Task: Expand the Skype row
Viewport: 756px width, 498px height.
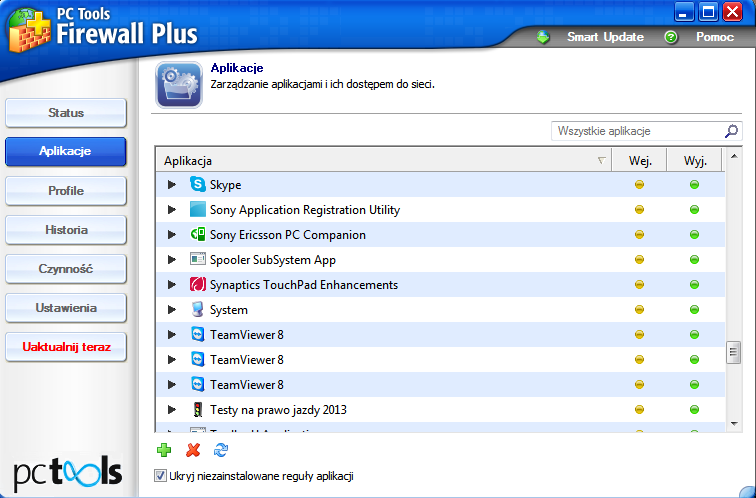Action: click(172, 185)
